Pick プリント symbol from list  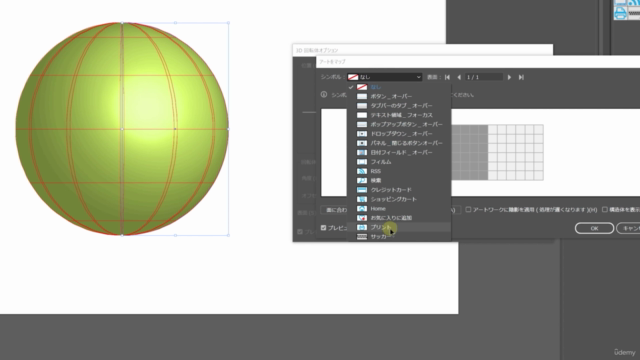coord(399,227)
